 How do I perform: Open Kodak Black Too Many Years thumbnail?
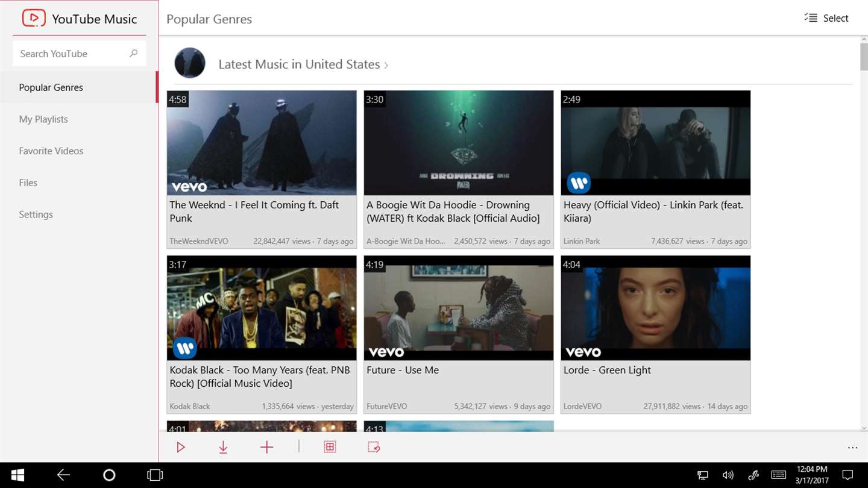point(262,308)
